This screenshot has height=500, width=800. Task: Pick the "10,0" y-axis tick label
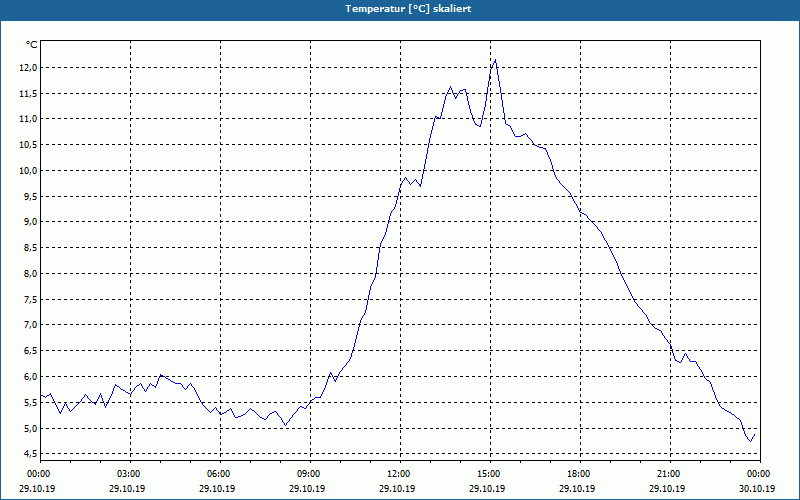[x=29, y=170]
